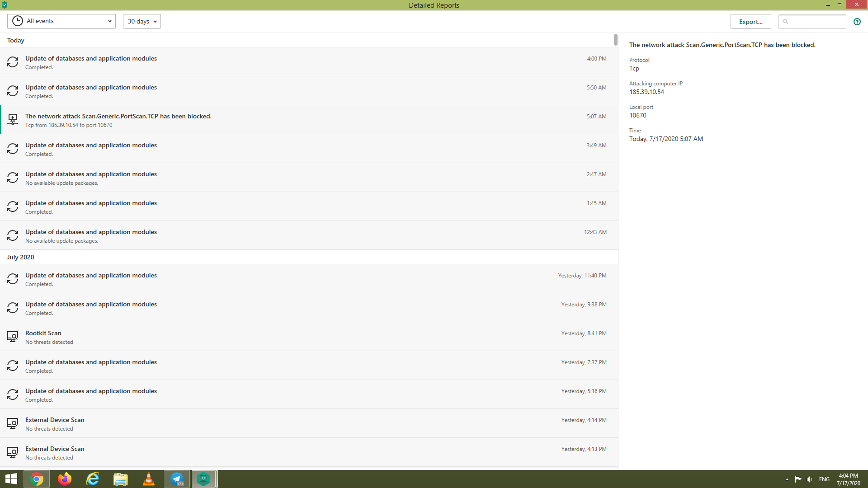Click the help question mark icon
The height and width of the screenshot is (488, 868).
click(857, 22)
